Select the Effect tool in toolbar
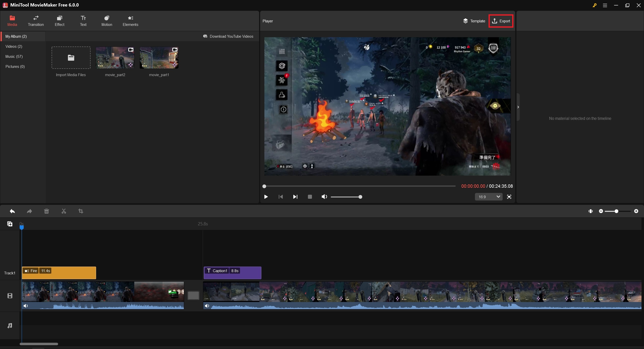Viewport: 644px width, 349px height. coord(59,20)
